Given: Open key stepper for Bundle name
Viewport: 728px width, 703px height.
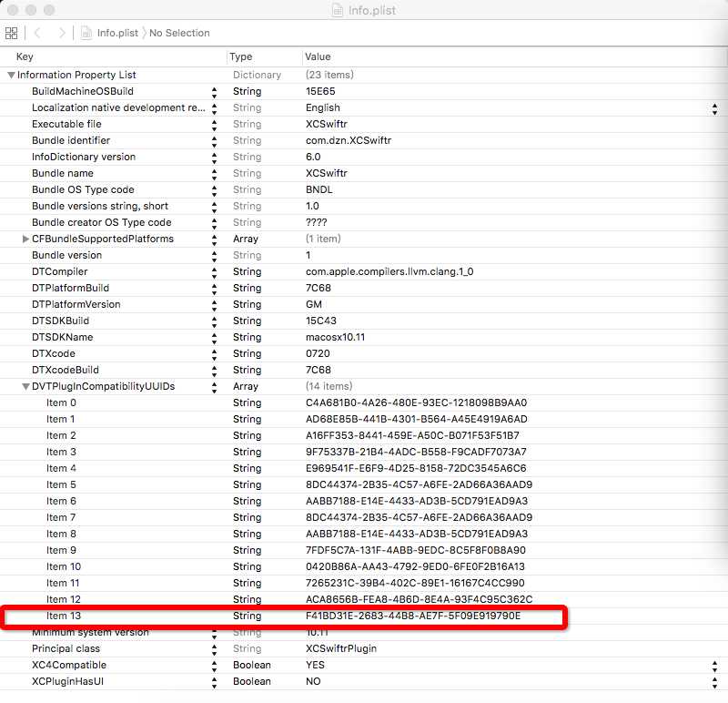Looking at the screenshot, I should [214, 174].
